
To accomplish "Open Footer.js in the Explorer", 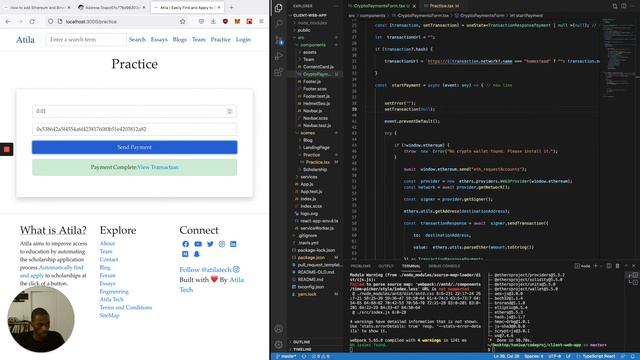I will 312,82.
